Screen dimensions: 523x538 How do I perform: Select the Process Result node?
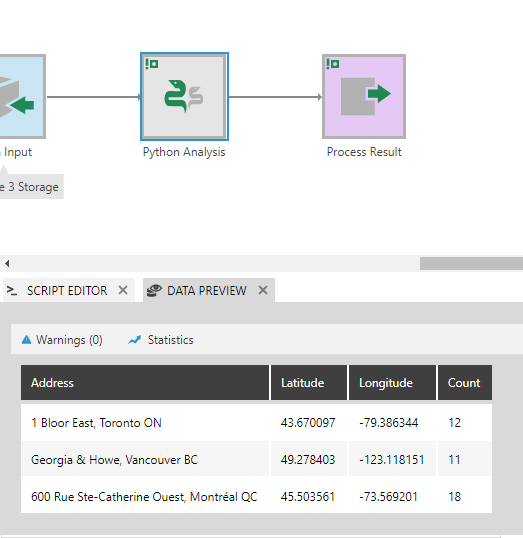364,96
